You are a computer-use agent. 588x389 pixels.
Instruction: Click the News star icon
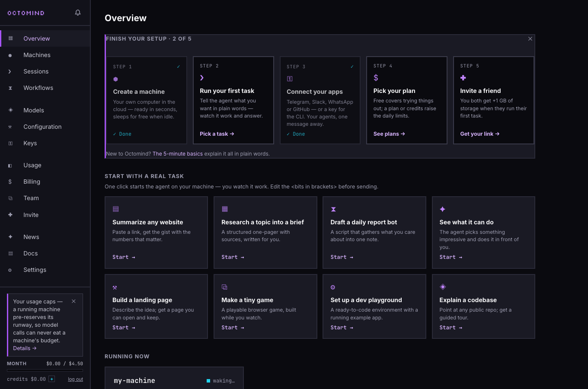(10, 237)
